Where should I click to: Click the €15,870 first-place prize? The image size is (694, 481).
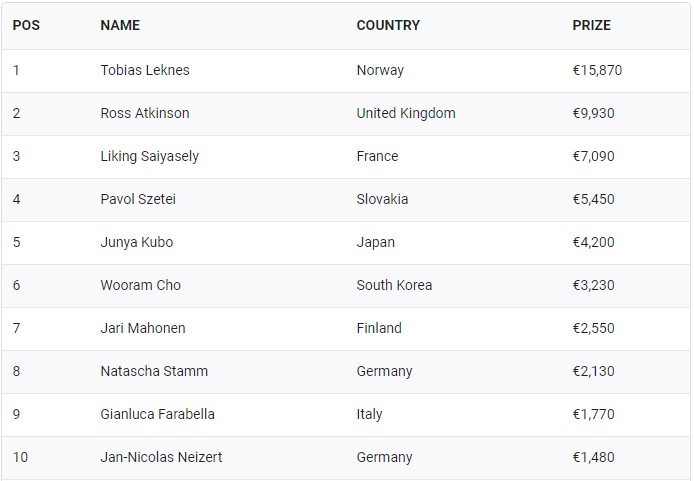(x=597, y=71)
